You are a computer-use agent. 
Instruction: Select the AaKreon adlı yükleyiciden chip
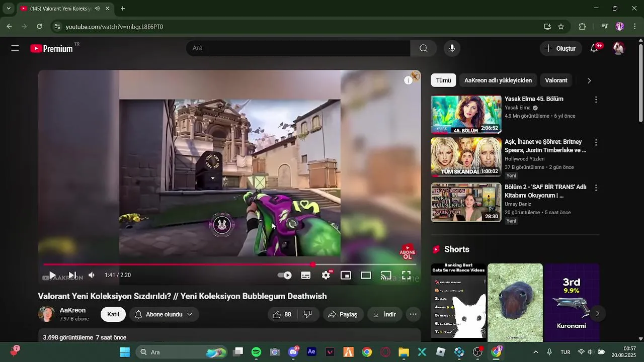[x=498, y=80]
